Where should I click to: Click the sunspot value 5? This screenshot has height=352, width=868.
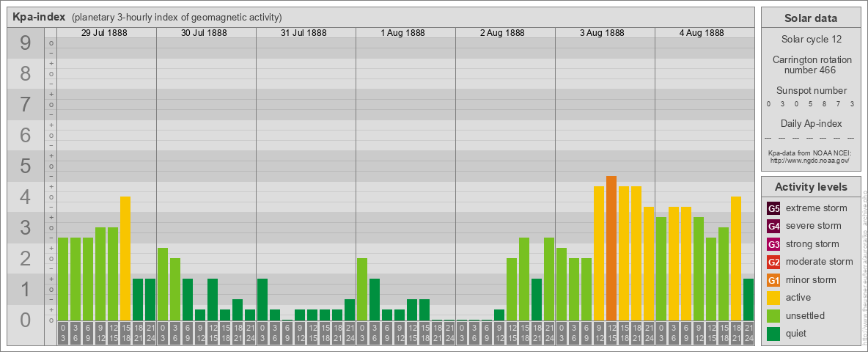click(811, 104)
